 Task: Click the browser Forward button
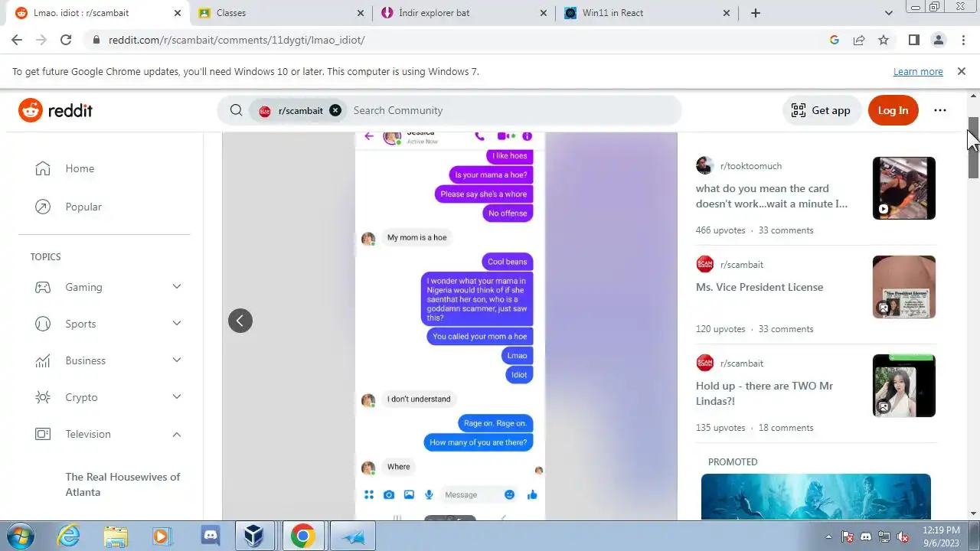coord(41,40)
